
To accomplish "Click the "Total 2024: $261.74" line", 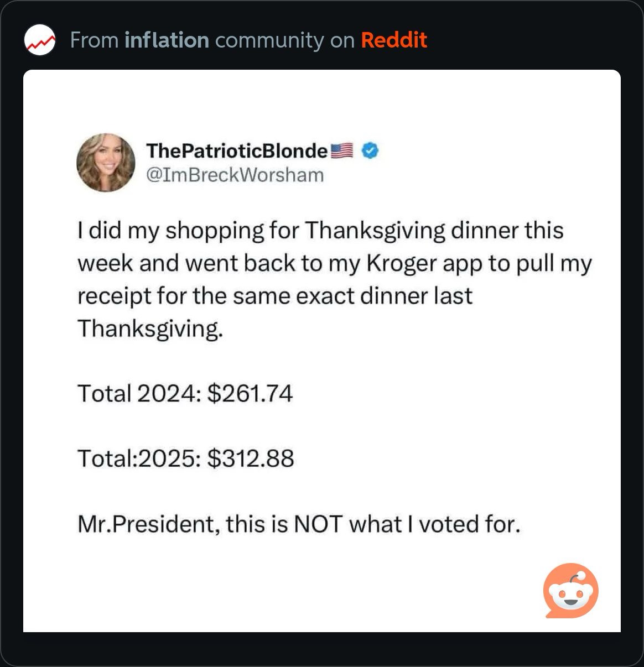I will (185, 393).
